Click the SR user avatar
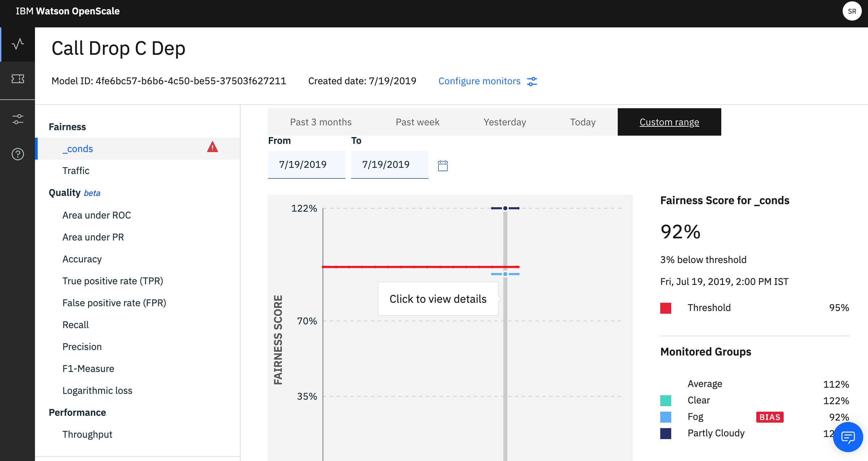The image size is (868, 461). (x=852, y=11)
